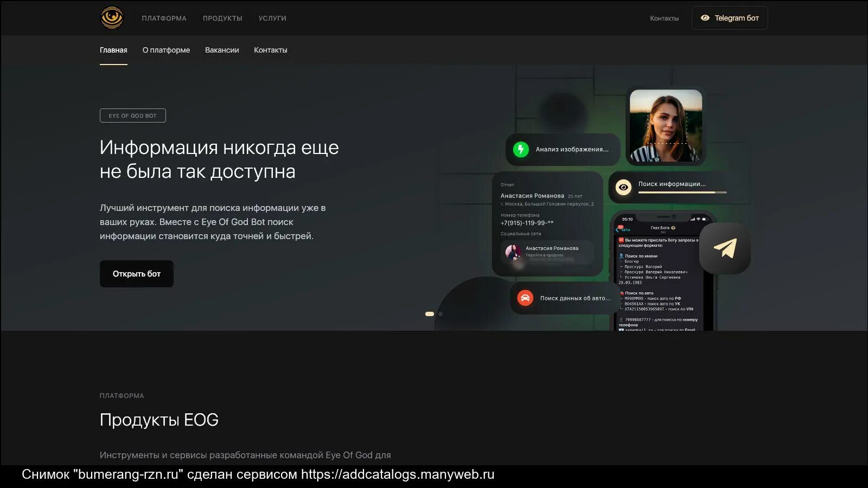The height and width of the screenshot is (488, 868).
Task: Click the phone number +7(915)-119-99-**
Action: (x=527, y=223)
